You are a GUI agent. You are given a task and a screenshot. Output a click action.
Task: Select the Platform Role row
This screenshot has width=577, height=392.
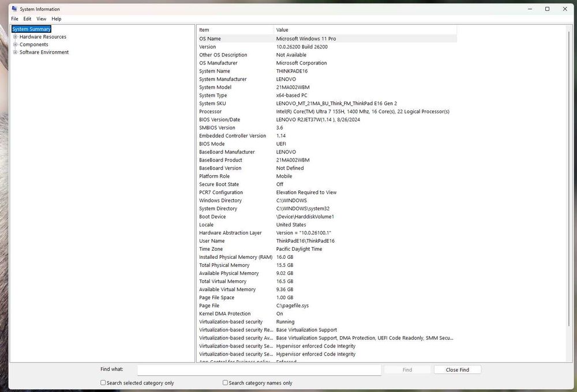[327, 176]
